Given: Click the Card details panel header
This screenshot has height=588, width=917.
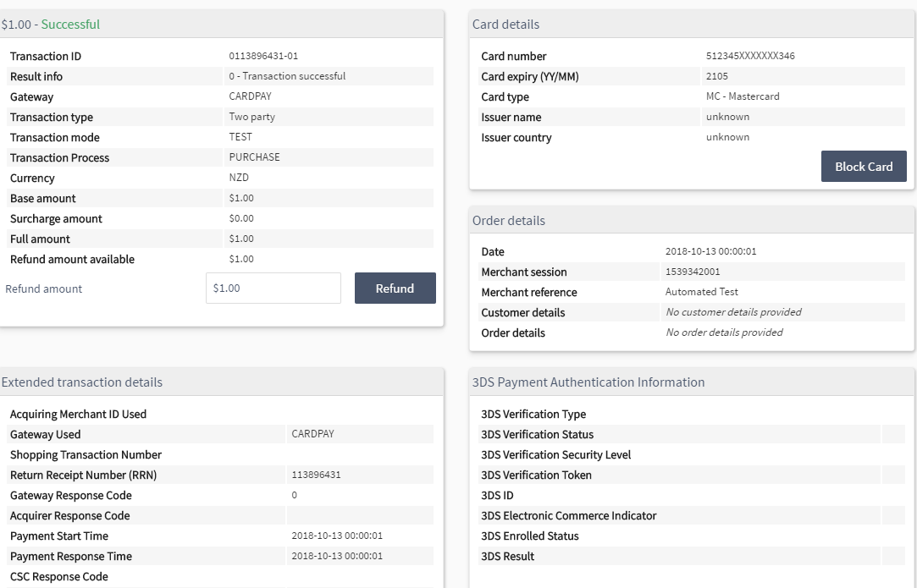Looking at the screenshot, I should (x=692, y=25).
